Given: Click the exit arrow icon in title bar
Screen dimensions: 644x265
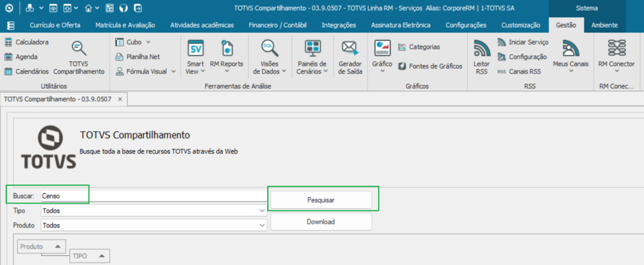Looking at the screenshot, I should pyautogui.click(x=138, y=8).
